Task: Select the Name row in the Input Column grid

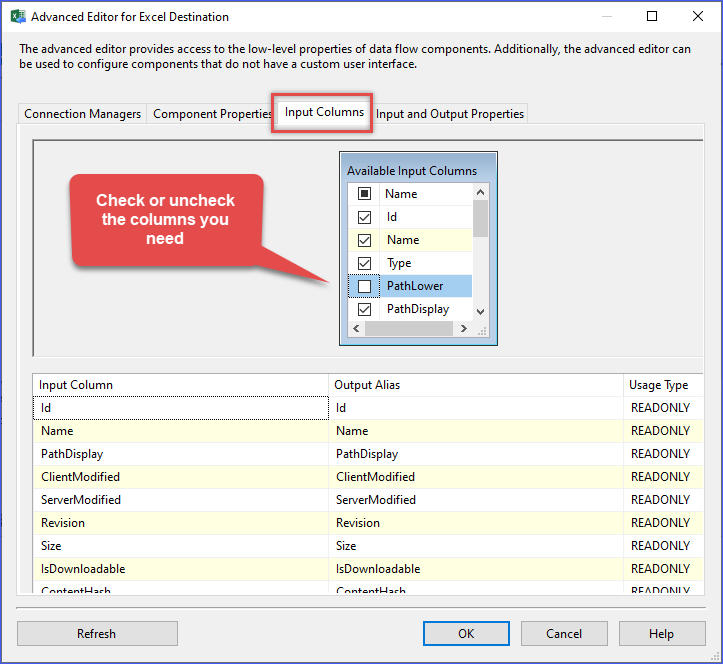Action: click(x=180, y=431)
